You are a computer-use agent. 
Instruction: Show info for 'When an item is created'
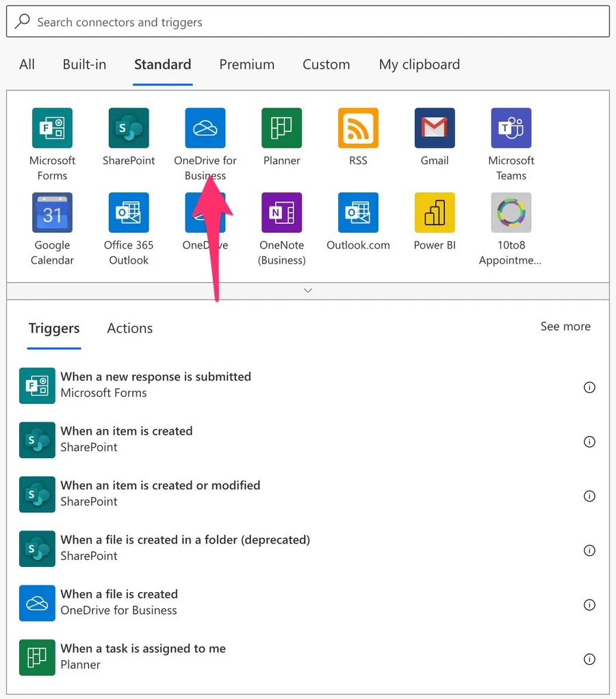[x=589, y=442]
